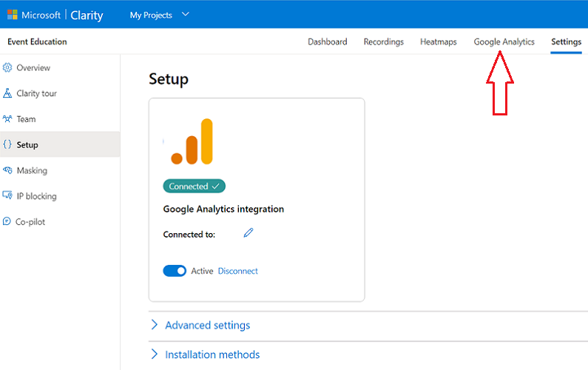Click the Clarity brand link
The image size is (588, 370).
(87, 15)
